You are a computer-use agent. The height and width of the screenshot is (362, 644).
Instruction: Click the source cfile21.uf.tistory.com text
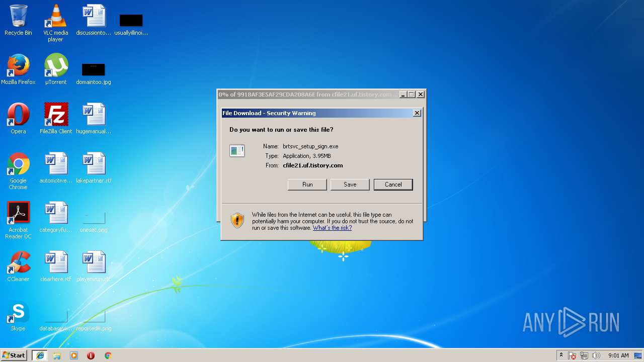tap(313, 165)
